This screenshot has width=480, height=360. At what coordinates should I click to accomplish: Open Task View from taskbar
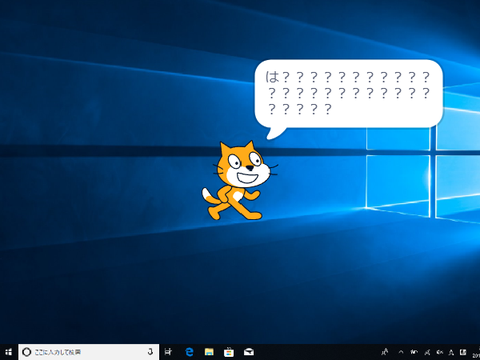169,352
